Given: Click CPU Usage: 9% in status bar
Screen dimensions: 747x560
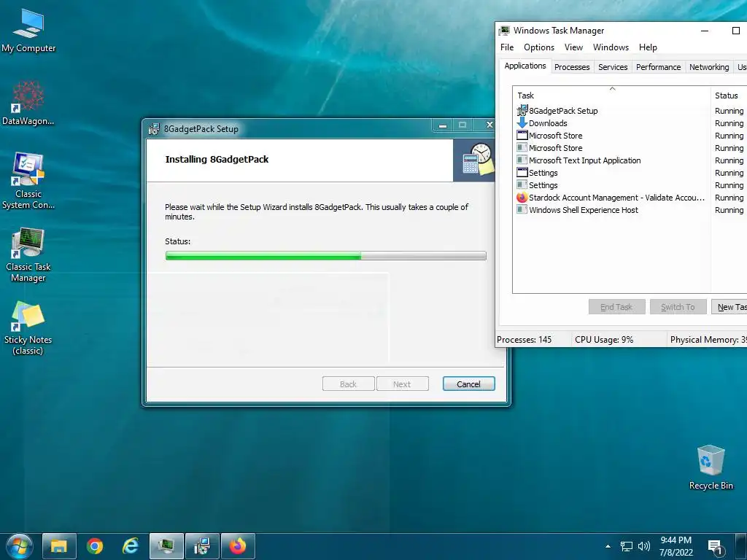Looking at the screenshot, I should click(x=604, y=340).
